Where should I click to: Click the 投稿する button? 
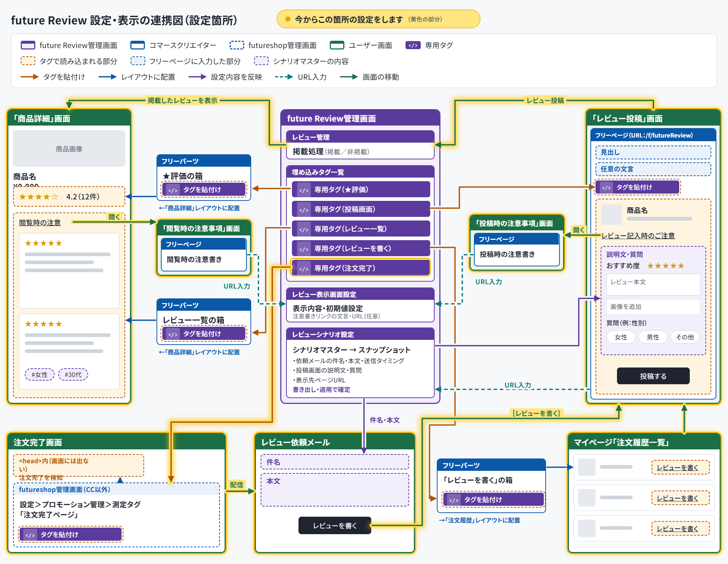653,376
